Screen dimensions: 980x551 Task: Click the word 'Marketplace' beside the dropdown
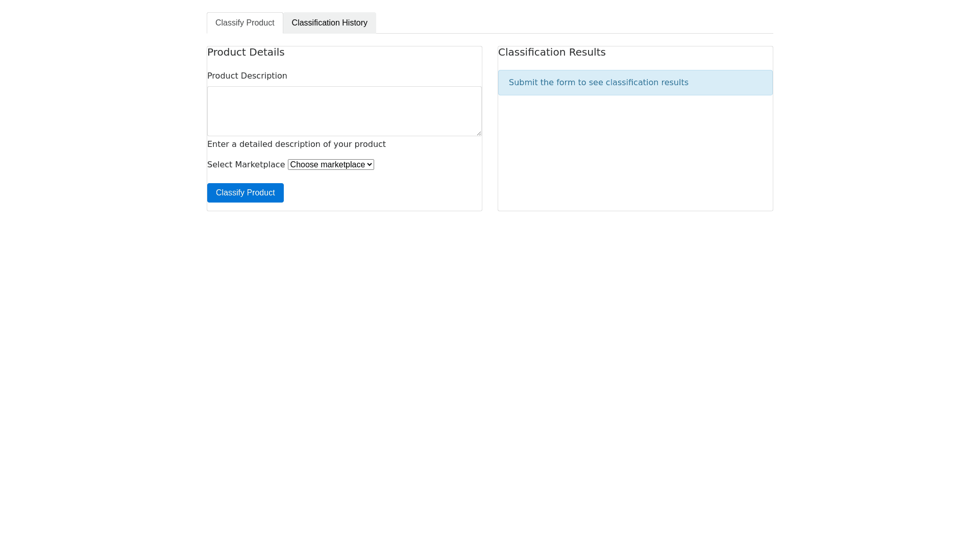(x=260, y=164)
